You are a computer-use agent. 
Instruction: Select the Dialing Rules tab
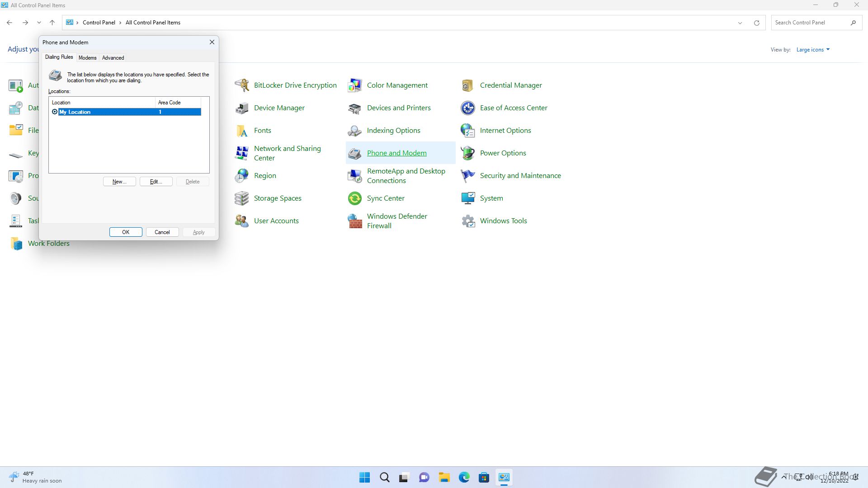pos(59,57)
